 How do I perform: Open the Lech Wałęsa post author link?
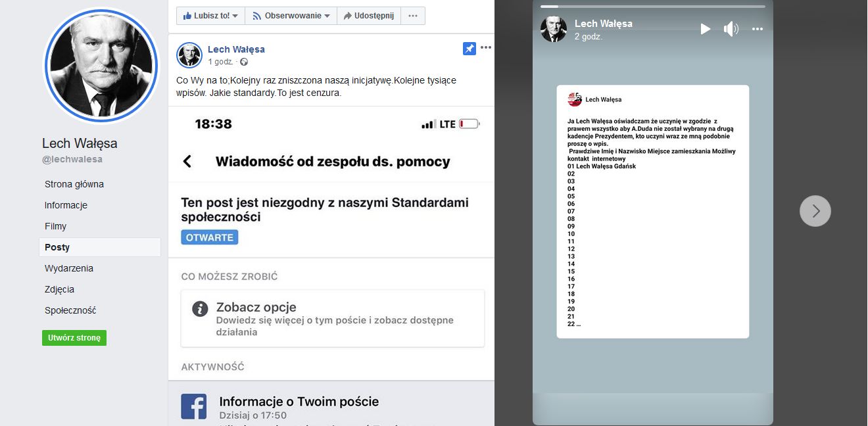coord(236,49)
